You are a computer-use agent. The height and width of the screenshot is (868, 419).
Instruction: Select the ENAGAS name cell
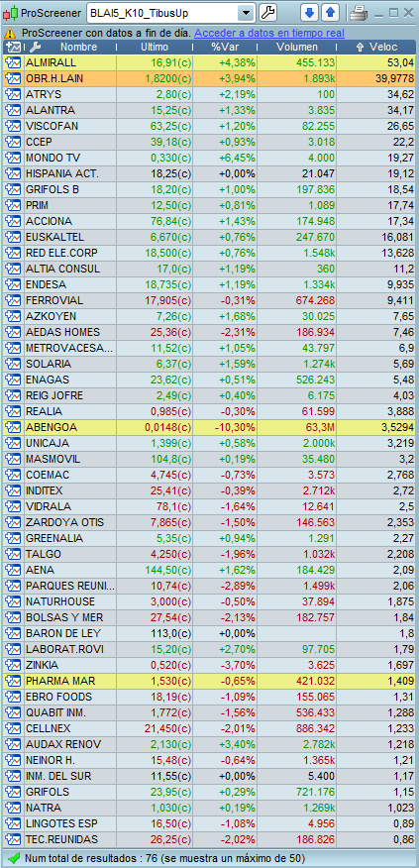[x=69, y=380]
